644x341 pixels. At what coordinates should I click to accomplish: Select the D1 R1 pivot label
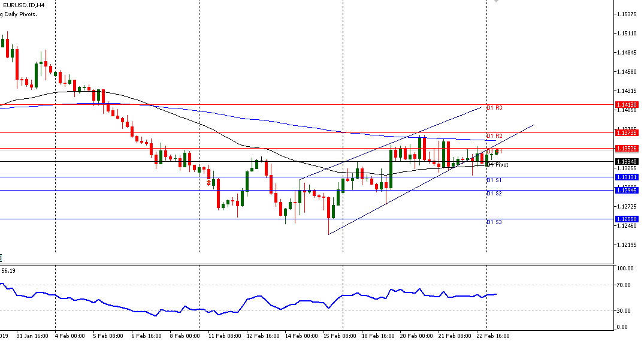pos(494,152)
